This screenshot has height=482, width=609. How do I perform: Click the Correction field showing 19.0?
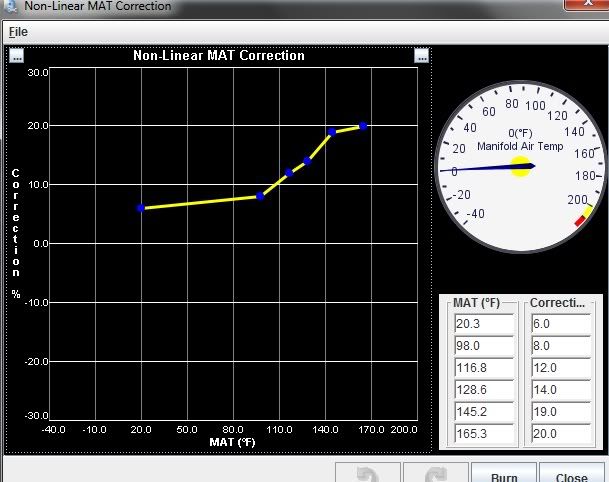click(560, 412)
